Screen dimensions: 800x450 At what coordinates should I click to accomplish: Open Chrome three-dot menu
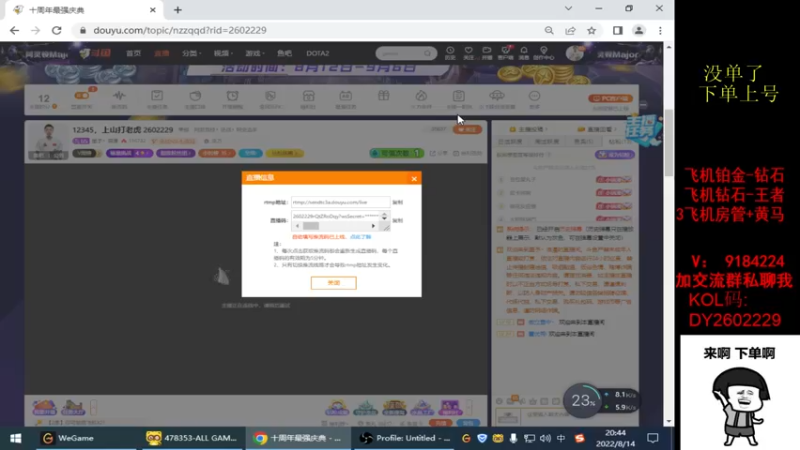coord(660,31)
